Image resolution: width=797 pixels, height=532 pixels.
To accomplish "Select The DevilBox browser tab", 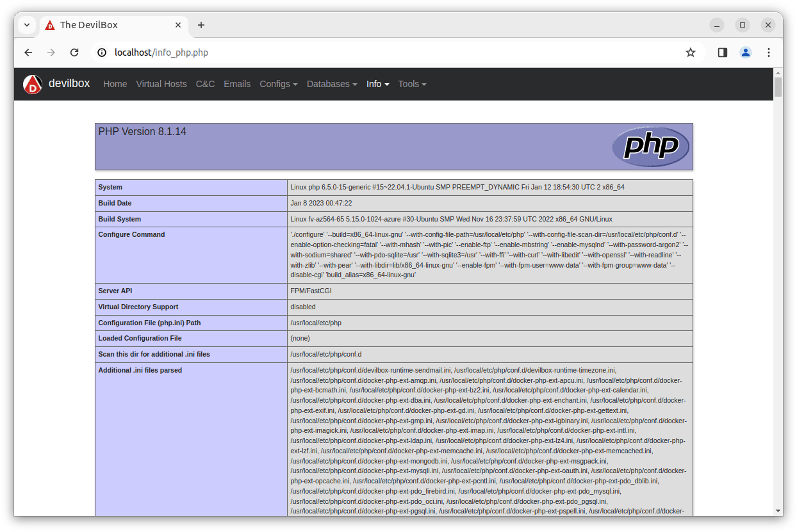I will pos(109,25).
